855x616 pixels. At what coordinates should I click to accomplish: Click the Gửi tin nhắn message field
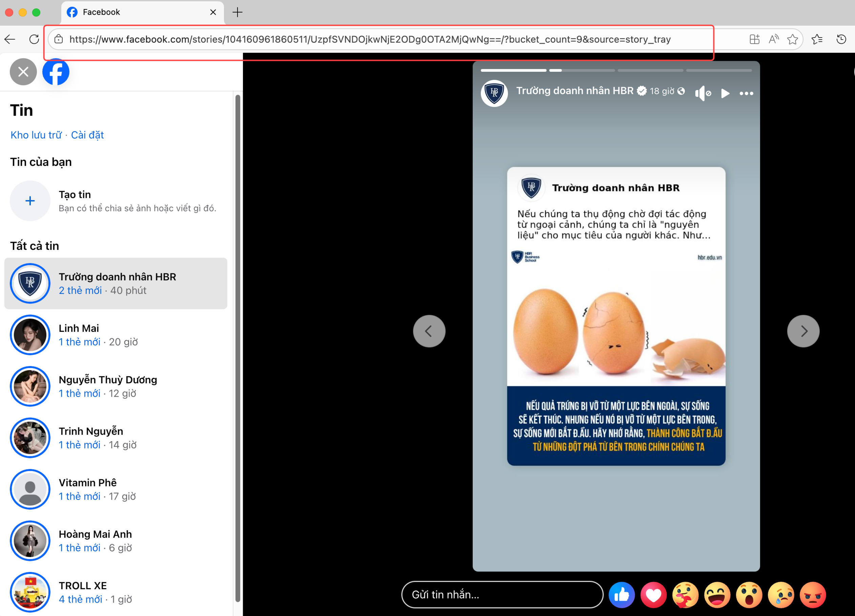(502, 595)
